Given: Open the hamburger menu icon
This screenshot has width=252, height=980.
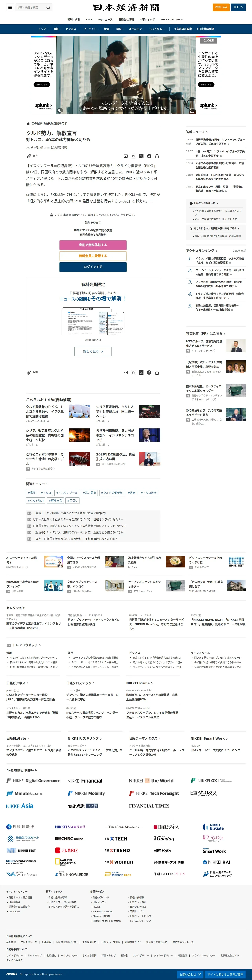Looking at the screenshot, I should click(x=10, y=7).
